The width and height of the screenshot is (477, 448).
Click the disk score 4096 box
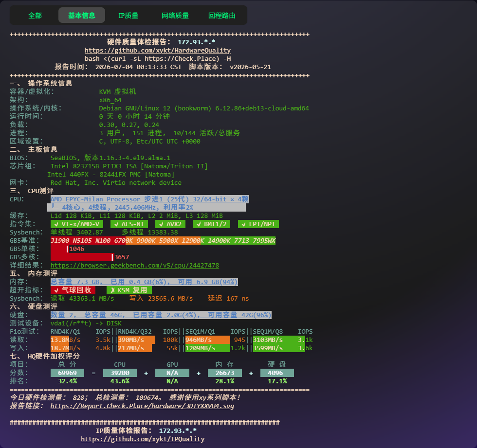277,373
